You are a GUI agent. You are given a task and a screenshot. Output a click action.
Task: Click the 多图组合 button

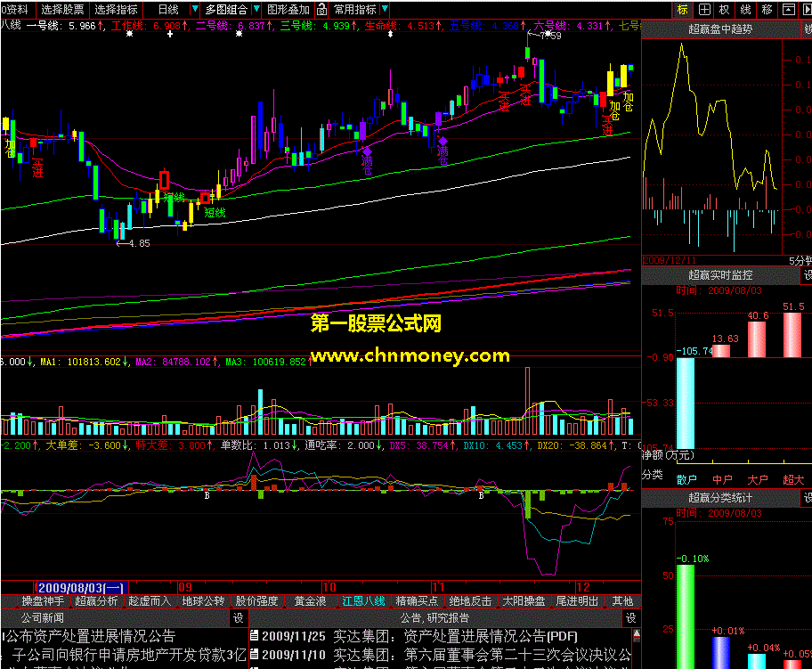pos(226,9)
